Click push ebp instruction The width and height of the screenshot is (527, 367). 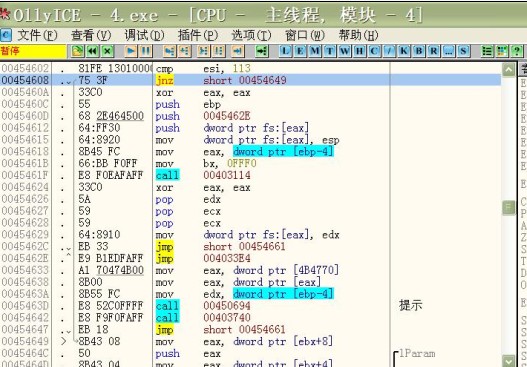[188, 105]
